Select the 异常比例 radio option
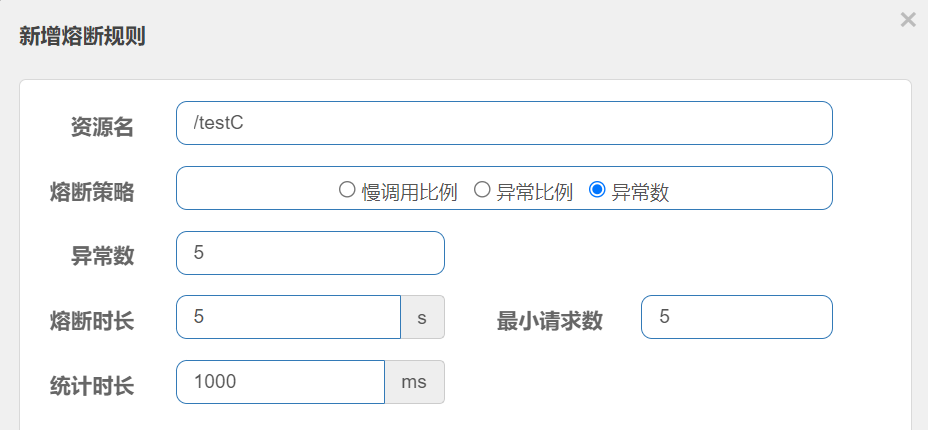This screenshot has width=928, height=430. (482, 190)
